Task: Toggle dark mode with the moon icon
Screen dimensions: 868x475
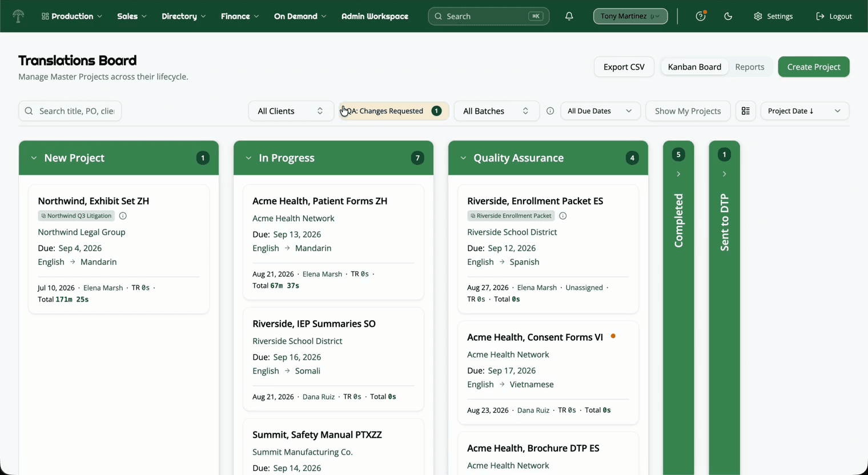Action: pyautogui.click(x=728, y=16)
